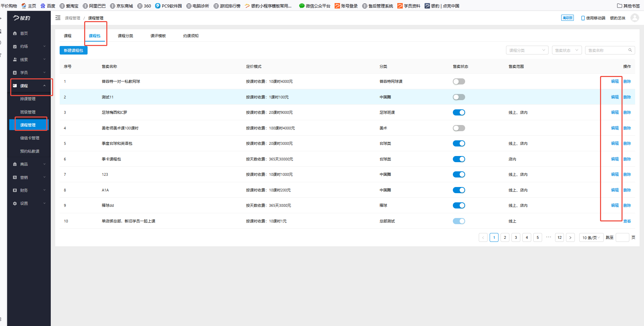Switch to the 课程分类 tab
The width and height of the screenshot is (644, 326).
(125, 36)
